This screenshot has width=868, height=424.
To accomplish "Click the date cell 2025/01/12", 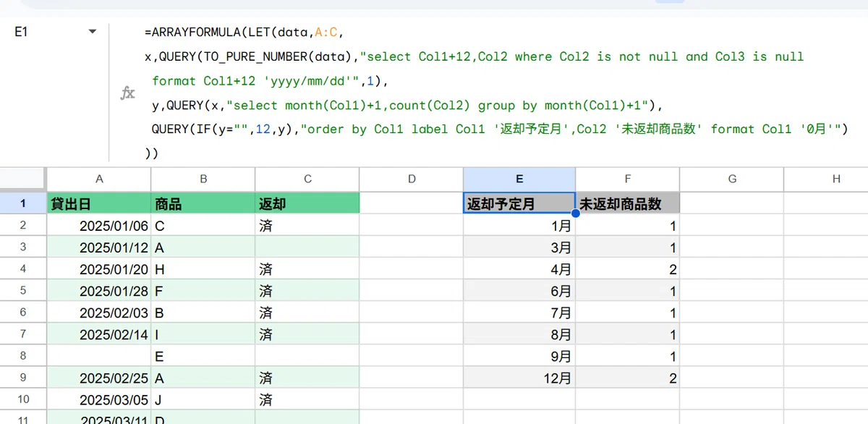I will [99, 247].
